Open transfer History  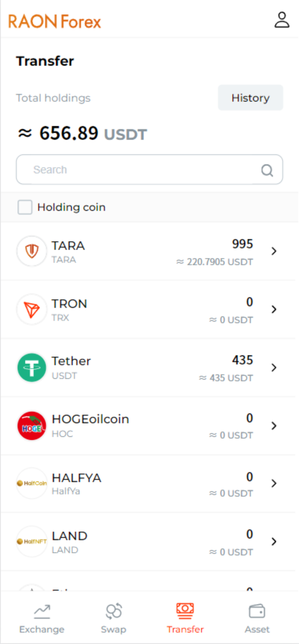click(250, 98)
